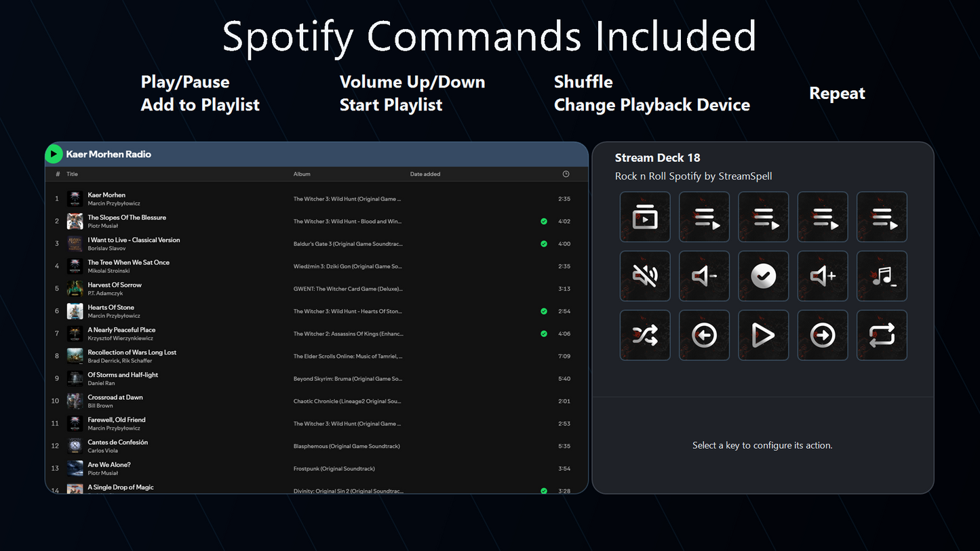Select the play triangle key on Stream Deck
The width and height of the screenshot is (980, 551).
(x=764, y=335)
